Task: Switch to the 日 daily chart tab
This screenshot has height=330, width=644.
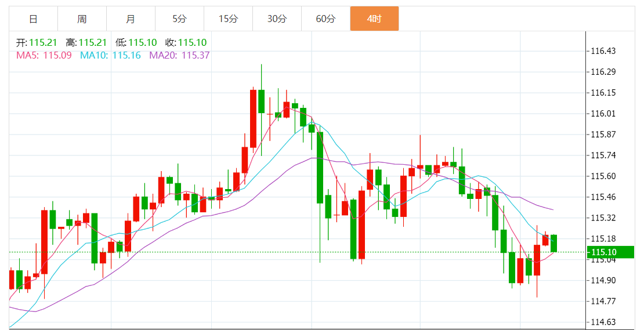Action: (33, 19)
